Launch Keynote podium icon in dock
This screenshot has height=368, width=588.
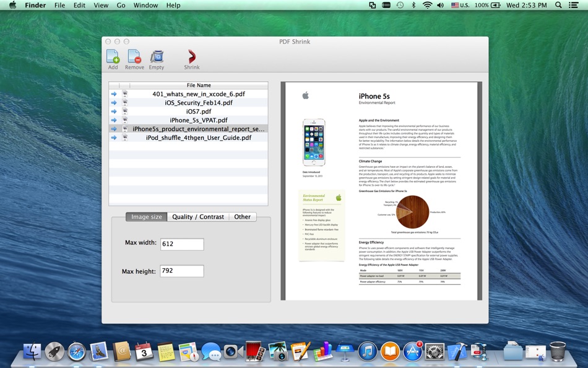[345, 352]
